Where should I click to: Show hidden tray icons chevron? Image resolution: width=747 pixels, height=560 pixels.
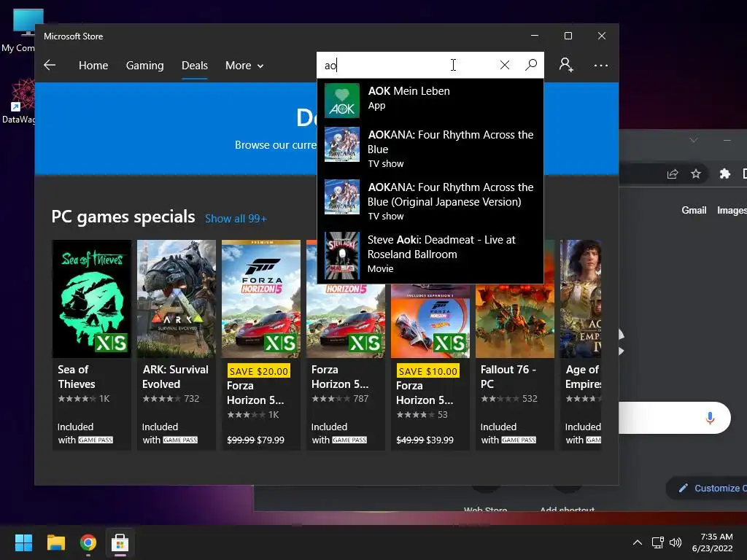tap(637, 542)
